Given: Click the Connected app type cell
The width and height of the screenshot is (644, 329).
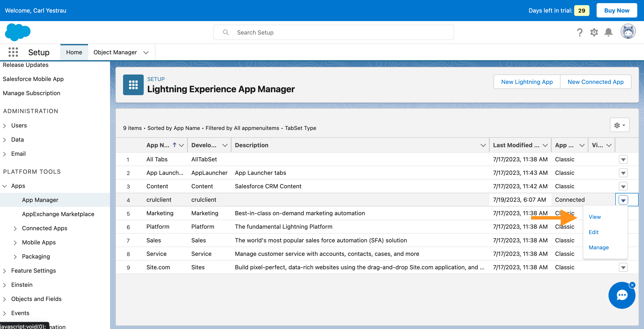Looking at the screenshot, I should point(570,200).
